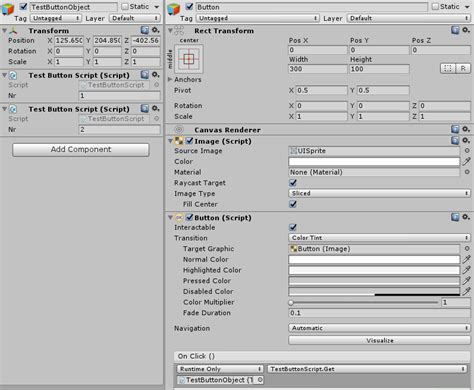Pick Highlighted Color with eyedropper

[466, 270]
